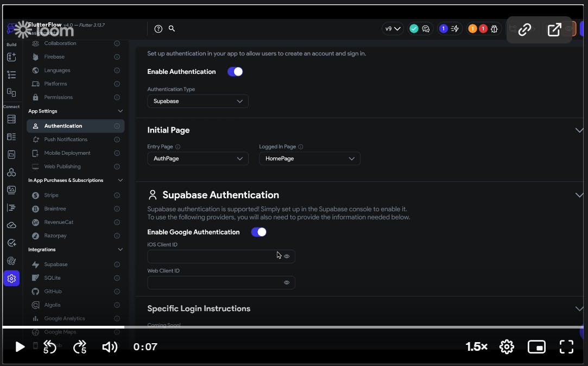Open Firebase settings
Viewport: 588px width, 366px height.
[75, 57]
